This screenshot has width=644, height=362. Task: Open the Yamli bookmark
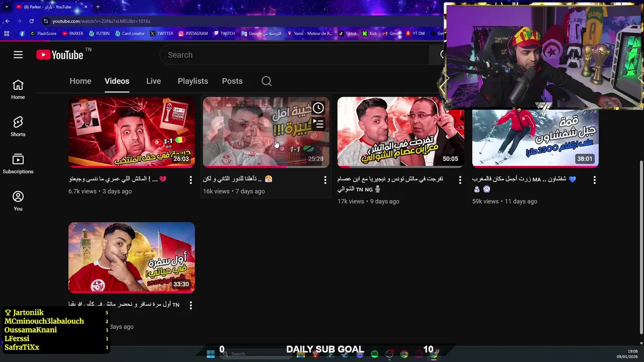tap(309, 34)
